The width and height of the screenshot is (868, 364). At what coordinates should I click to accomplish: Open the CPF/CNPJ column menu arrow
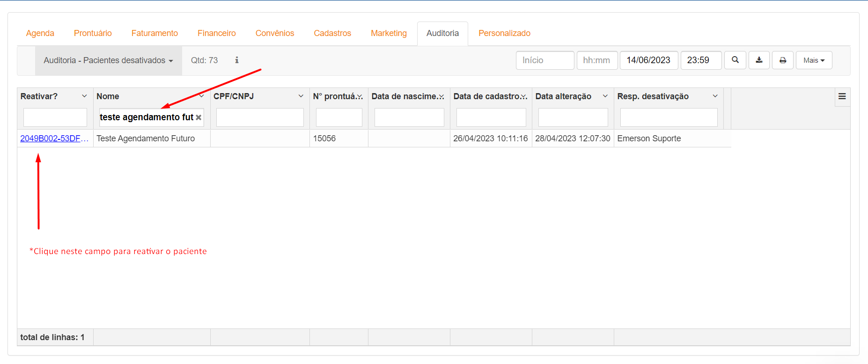coord(301,96)
